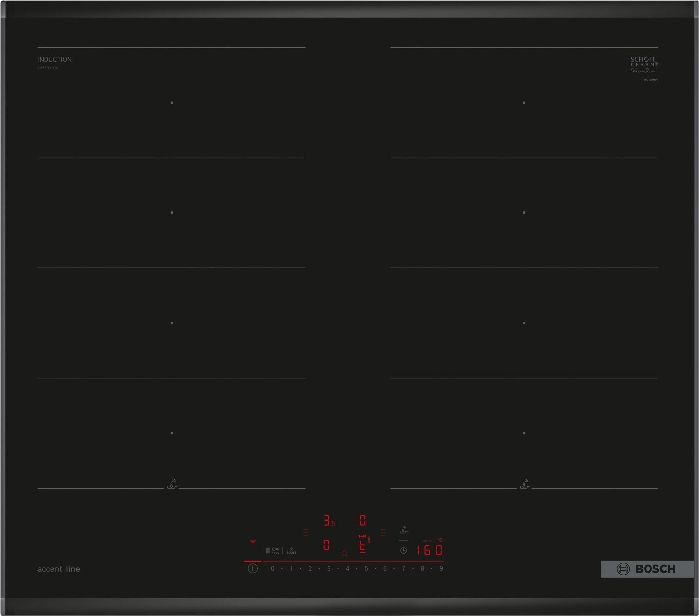This screenshot has height=616, width=699.
Task: Tap the wireless sensor icon on left cooking zone
Action: coord(172,484)
